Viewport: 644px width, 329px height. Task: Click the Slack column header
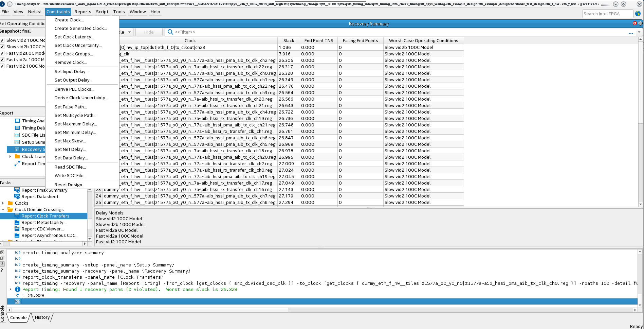289,40
